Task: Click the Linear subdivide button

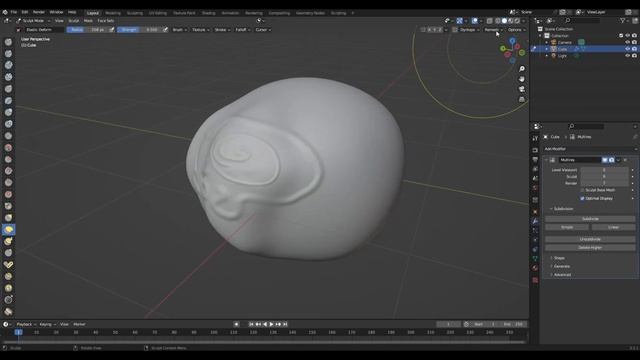Action: click(613, 227)
